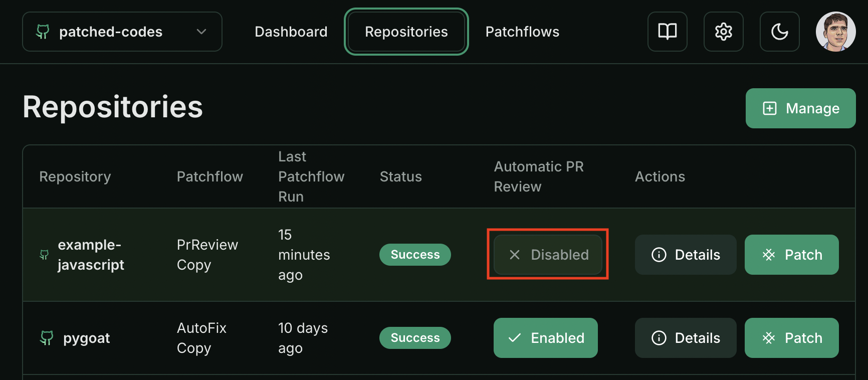This screenshot has height=380, width=868.
Task: Run Patch on the example-javascript repository
Action: click(x=791, y=255)
